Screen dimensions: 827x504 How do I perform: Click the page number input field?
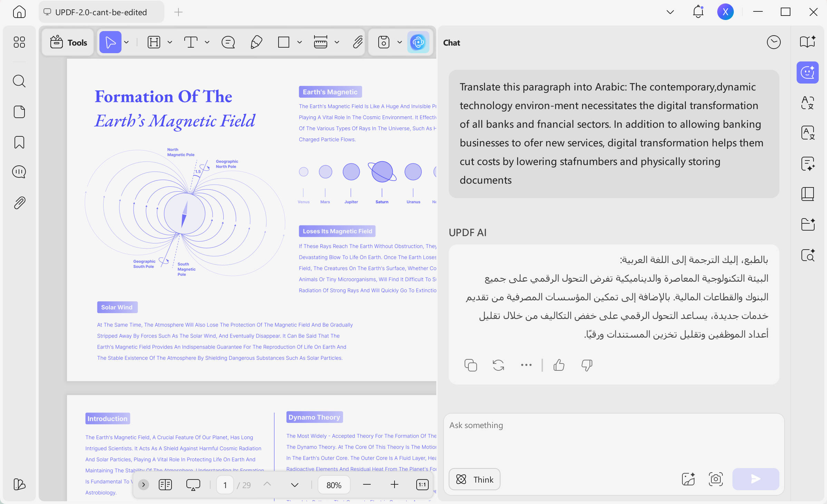click(x=225, y=485)
